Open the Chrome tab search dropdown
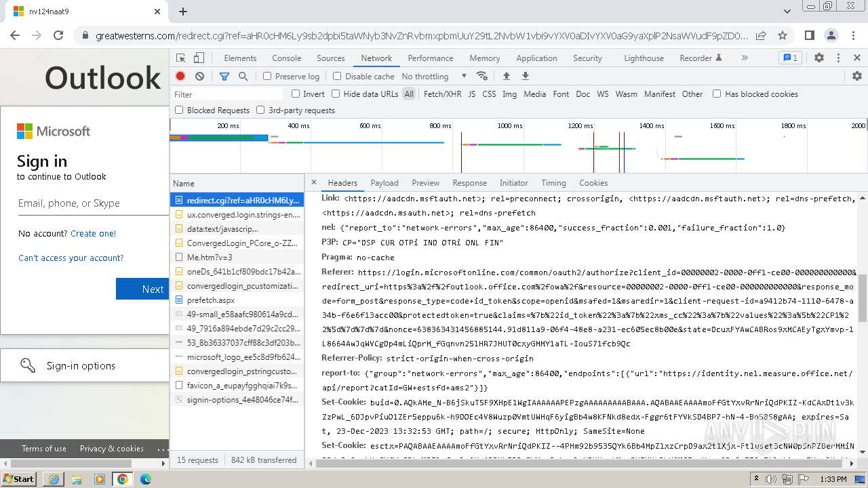Screen dimensions: 868x488 [x=787, y=12]
